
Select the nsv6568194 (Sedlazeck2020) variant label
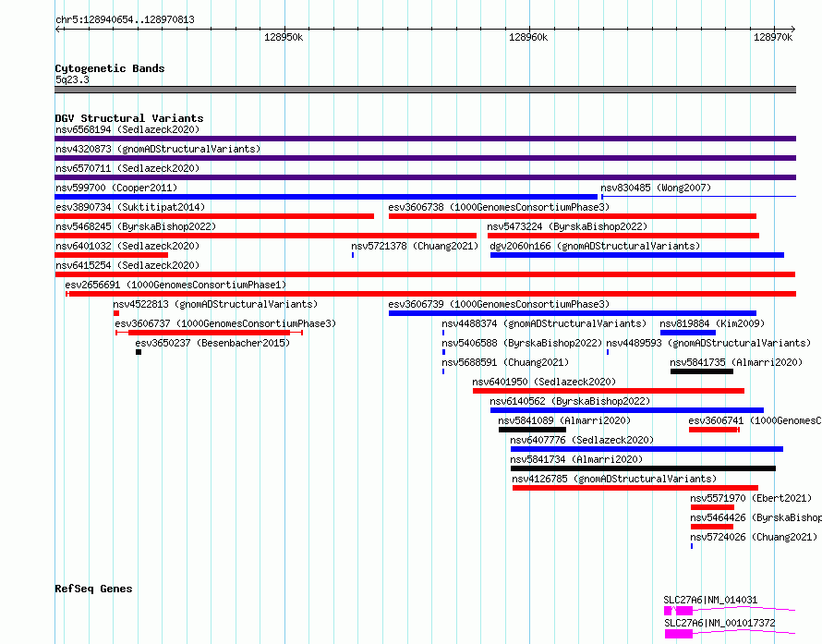click(127, 129)
